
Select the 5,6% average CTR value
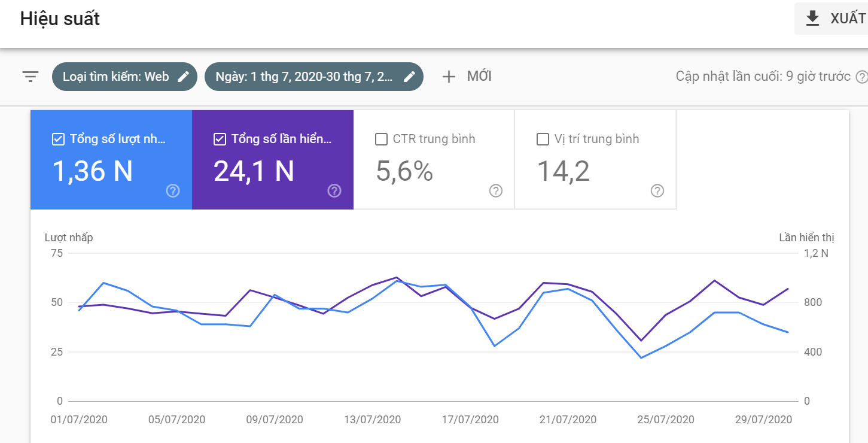tap(404, 172)
